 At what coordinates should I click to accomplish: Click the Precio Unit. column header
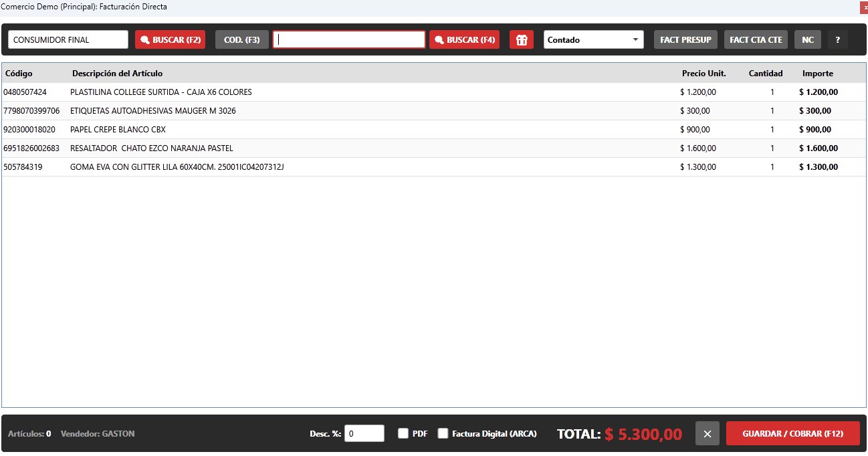[x=703, y=74]
